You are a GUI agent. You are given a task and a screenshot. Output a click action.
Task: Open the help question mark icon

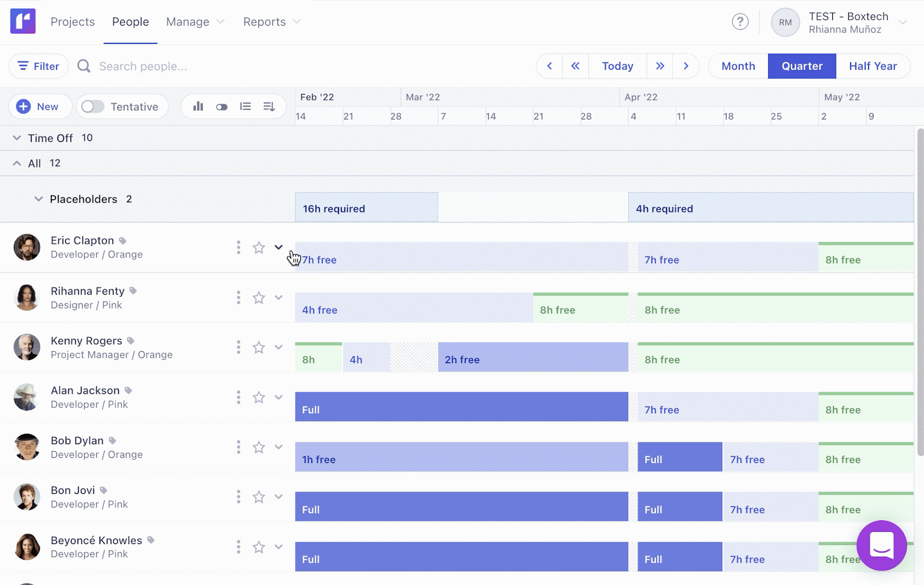(740, 22)
